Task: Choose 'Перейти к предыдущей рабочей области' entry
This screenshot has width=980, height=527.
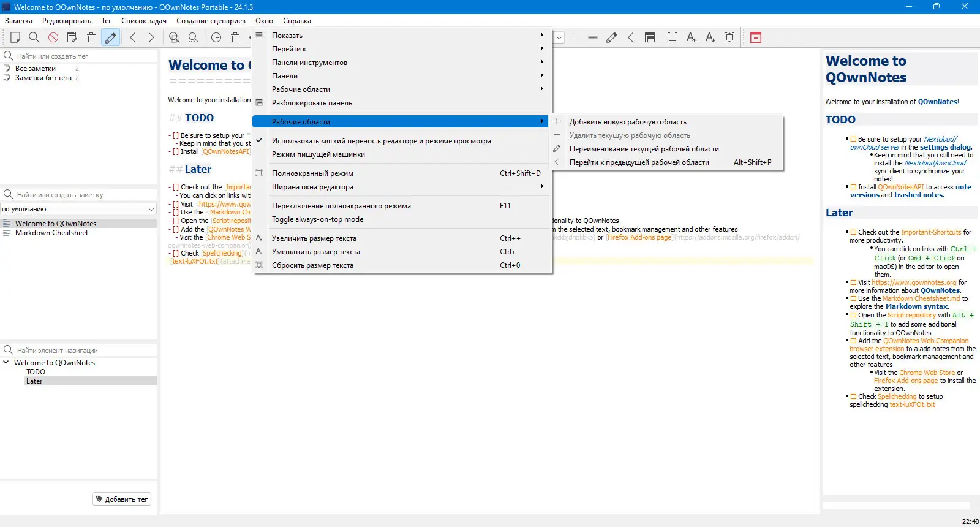Action: (666, 162)
